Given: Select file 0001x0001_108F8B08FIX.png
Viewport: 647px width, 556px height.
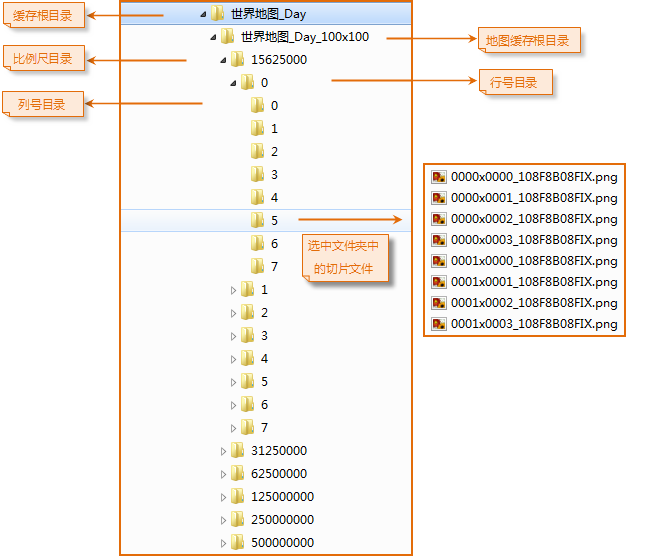Looking at the screenshot, I should (534, 282).
